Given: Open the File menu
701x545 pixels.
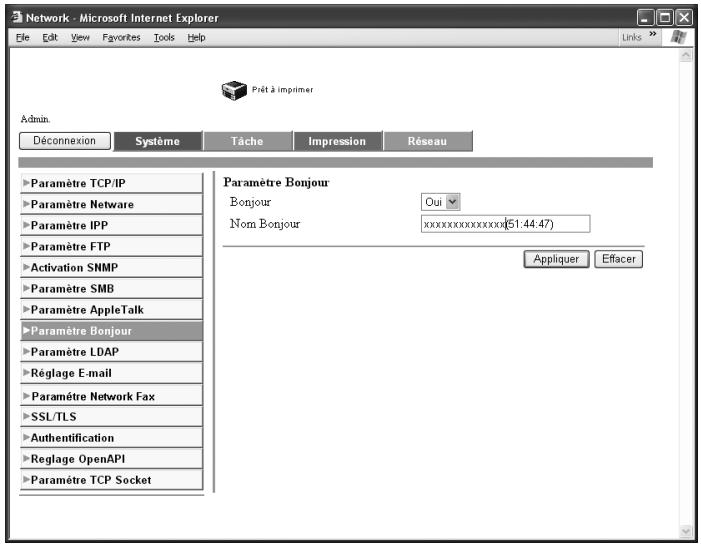Looking at the screenshot, I should 22,38.
